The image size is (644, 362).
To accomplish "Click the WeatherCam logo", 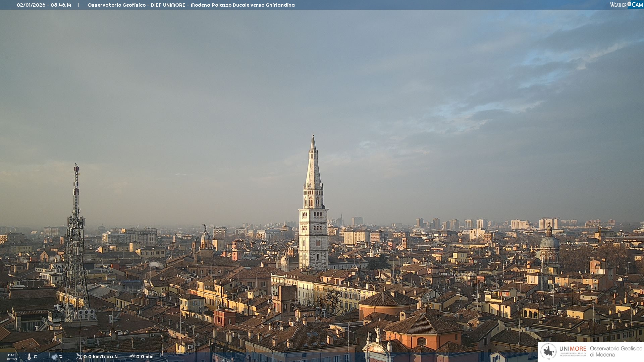I will click(626, 5).
